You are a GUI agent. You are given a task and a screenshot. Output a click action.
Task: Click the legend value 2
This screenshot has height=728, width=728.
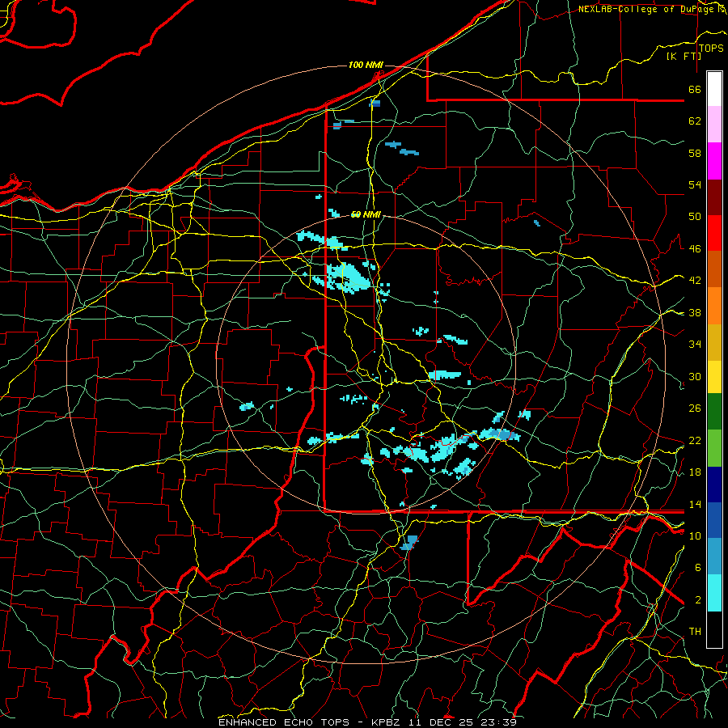[x=697, y=600]
